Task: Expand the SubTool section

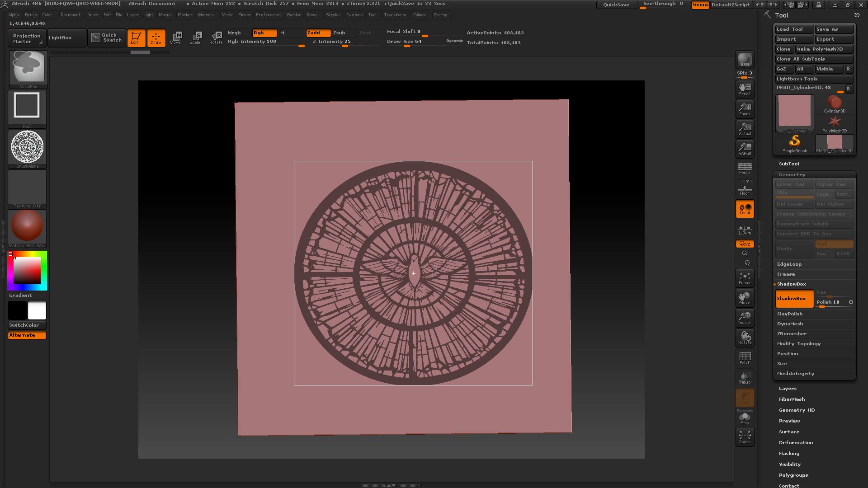Action: click(789, 164)
